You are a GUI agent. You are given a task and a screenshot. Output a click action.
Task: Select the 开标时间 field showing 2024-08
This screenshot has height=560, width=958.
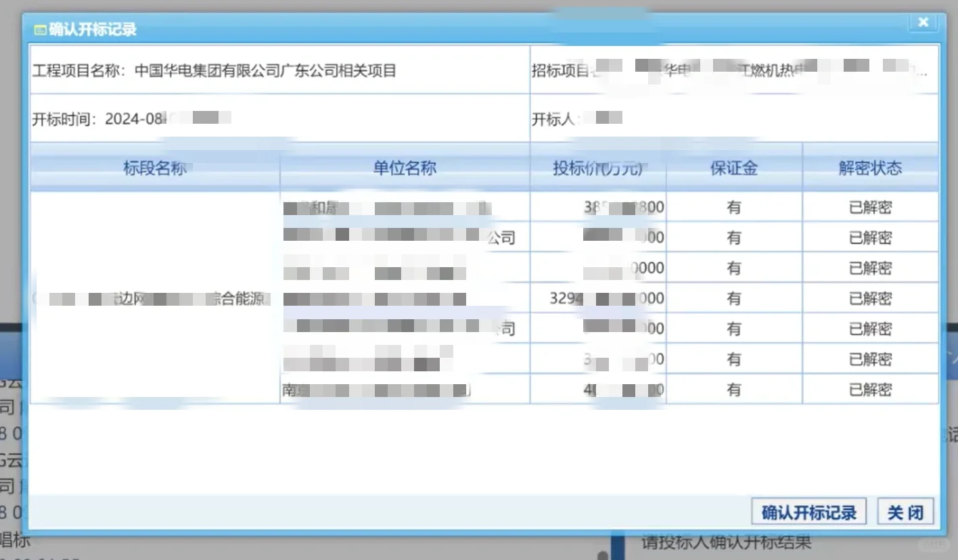point(132,118)
